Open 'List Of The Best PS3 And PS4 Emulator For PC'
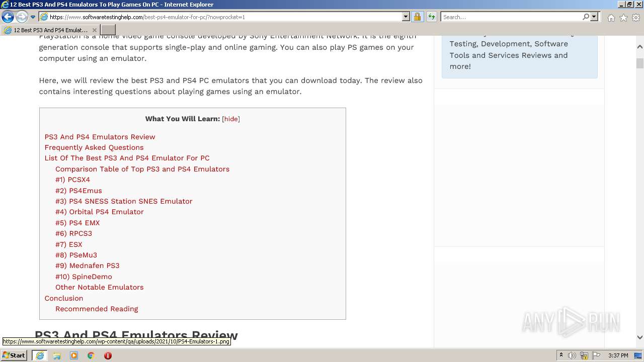This screenshot has height=362, width=644. [x=127, y=158]
